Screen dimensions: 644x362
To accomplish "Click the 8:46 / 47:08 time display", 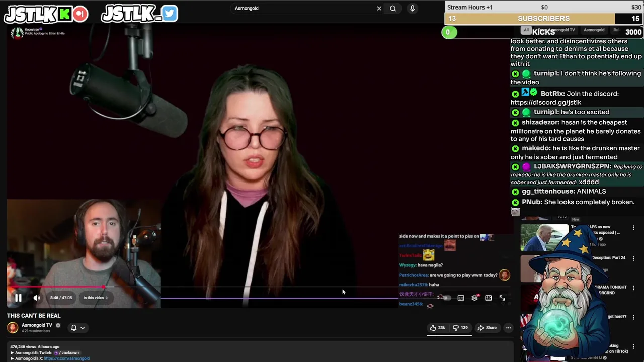I will (x=61, y=298).
